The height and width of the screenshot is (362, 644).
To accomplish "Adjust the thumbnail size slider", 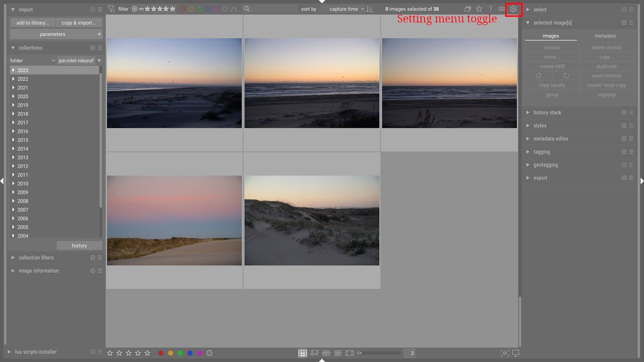I will (380, 353).
